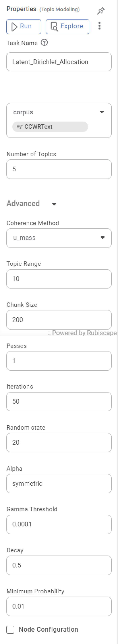Pin the Properties panel
Screen dimensions: 118x644
(101, 11)
